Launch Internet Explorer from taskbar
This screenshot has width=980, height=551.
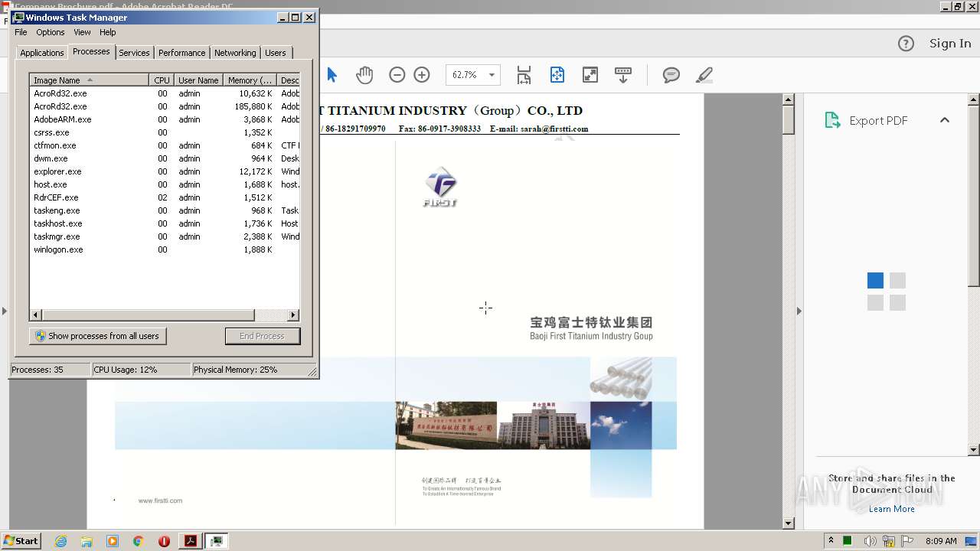click(x=60, y=541)
